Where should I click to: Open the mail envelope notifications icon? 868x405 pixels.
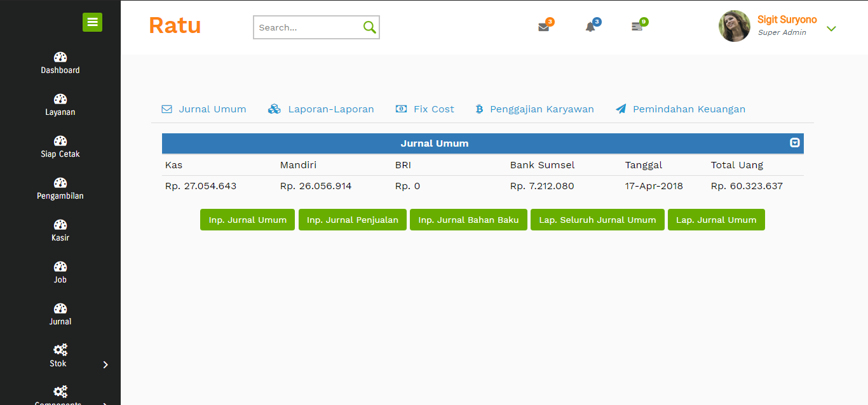pyautogui.click(x=543, y=27)
